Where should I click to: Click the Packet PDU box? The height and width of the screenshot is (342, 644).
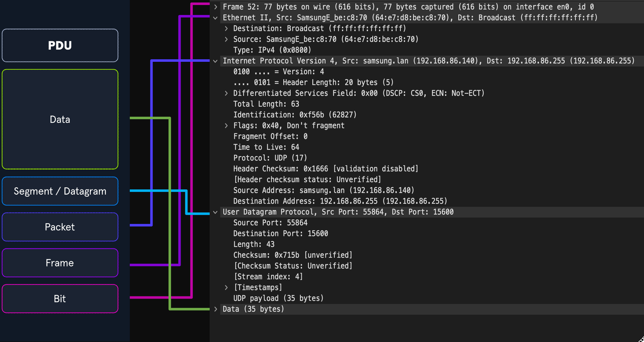click(x=60, y=227)
